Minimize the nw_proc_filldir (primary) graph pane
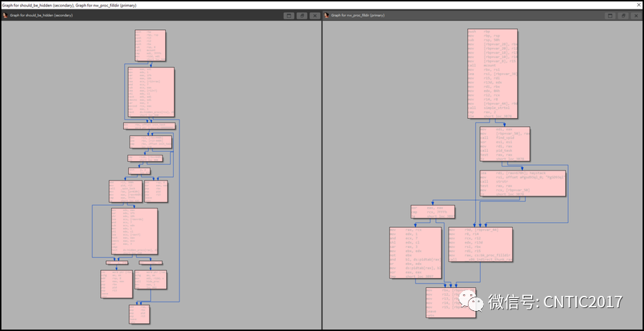The width and height of the screenshot is (644, 331). [610, 16]
